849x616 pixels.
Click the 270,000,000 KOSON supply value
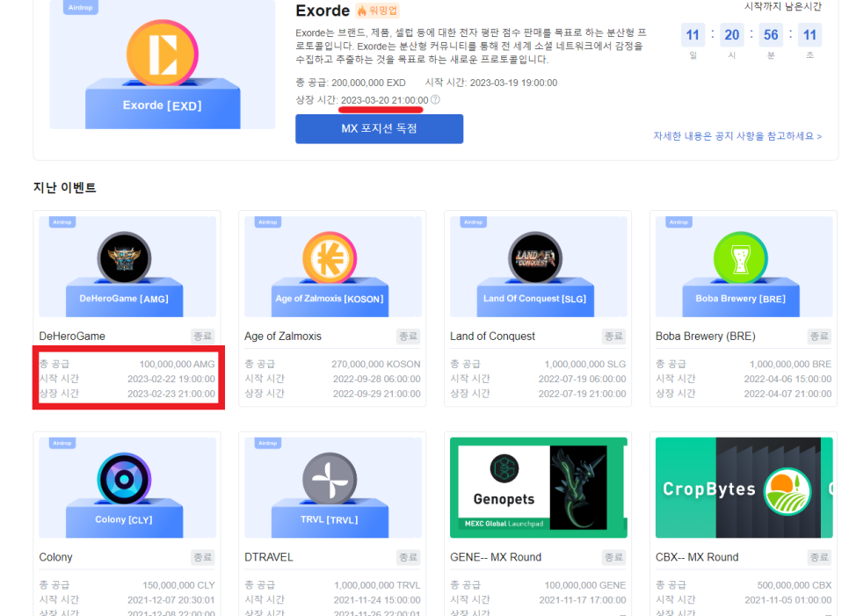point(376,365)
